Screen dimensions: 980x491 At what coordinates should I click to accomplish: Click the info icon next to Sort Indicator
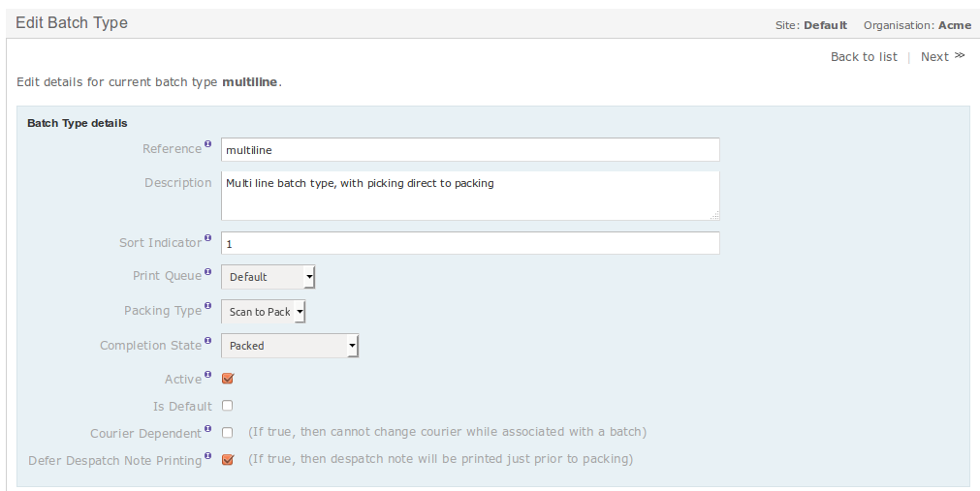[x=208, y=238]
